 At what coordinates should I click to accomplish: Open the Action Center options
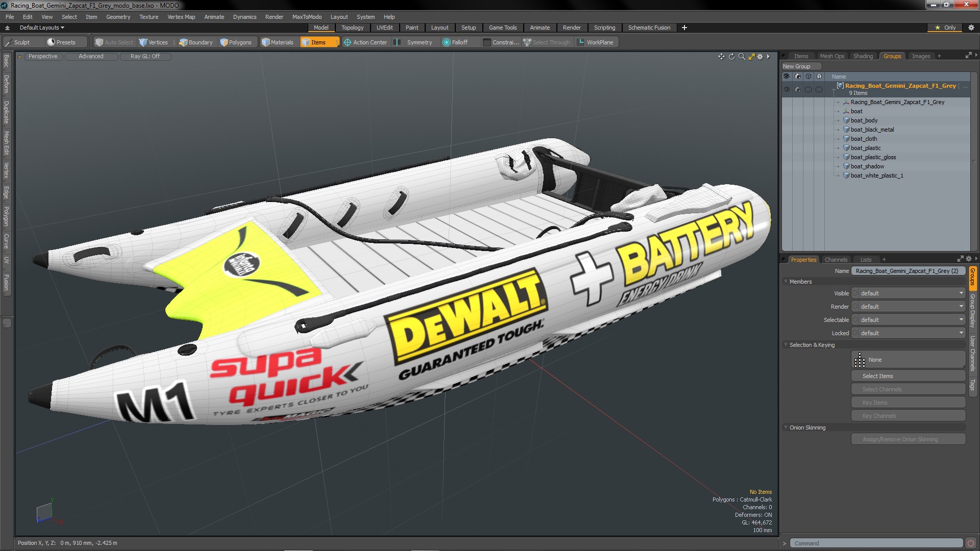365,42
